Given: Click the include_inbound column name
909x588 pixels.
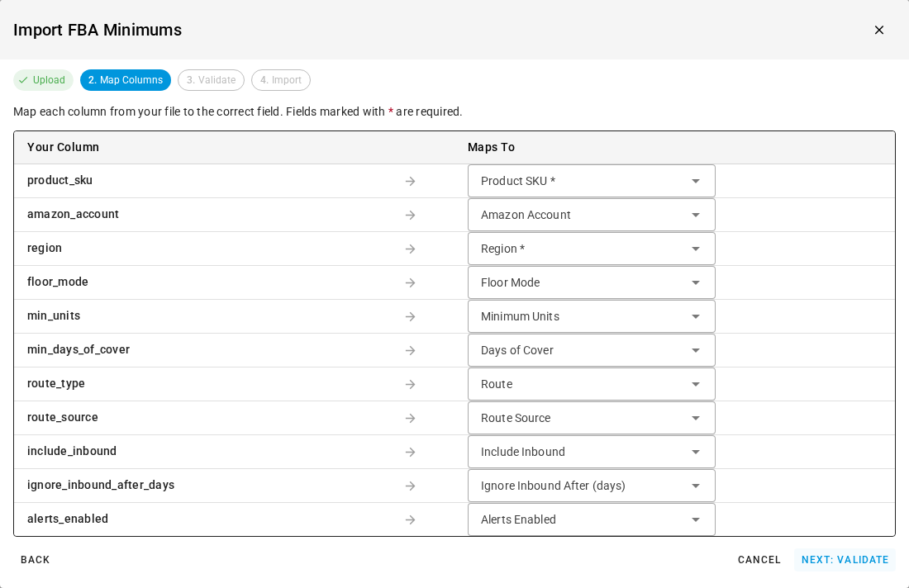Looking at the screenshot, I should (x=72, y=451).
